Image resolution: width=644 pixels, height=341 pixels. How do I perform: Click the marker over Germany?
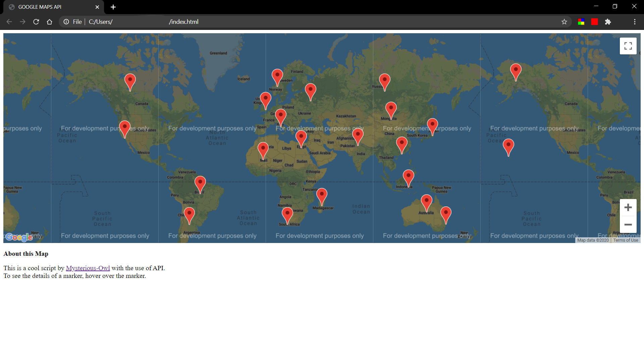(281, 117)
